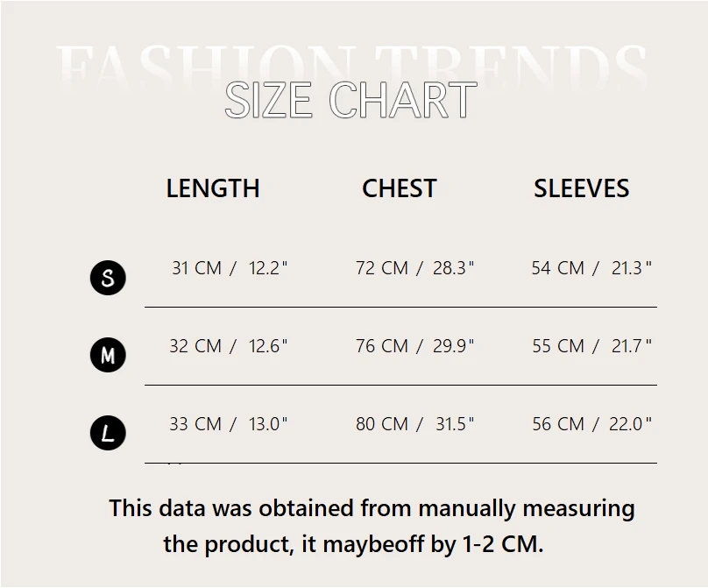Click the M size badge icon
Screen dimensions: 708x588
coord(108,355)
